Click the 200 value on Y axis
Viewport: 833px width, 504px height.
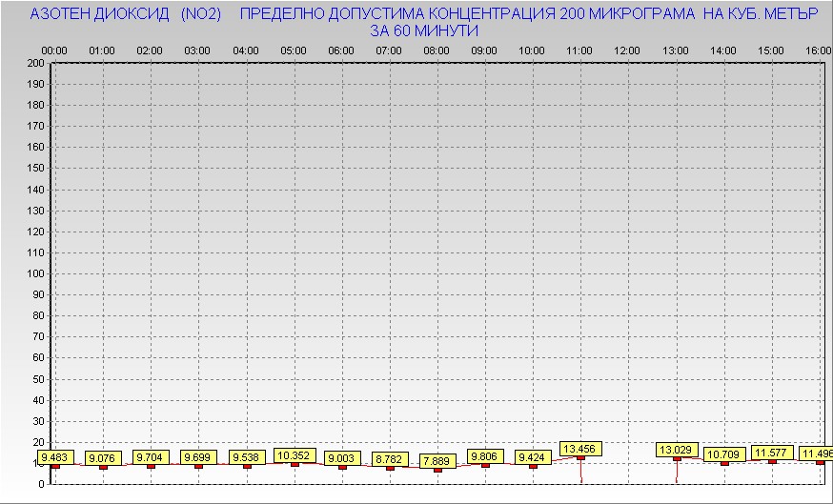click(36, 63)
